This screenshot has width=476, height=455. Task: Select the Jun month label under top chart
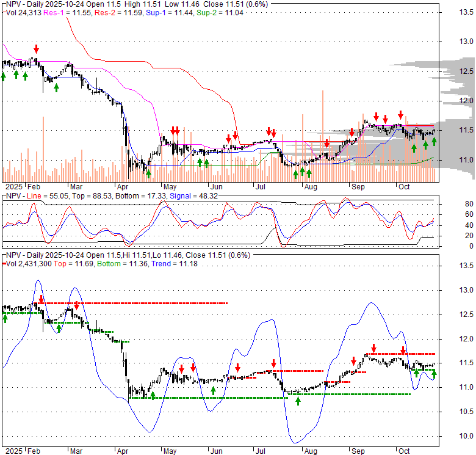217,186
